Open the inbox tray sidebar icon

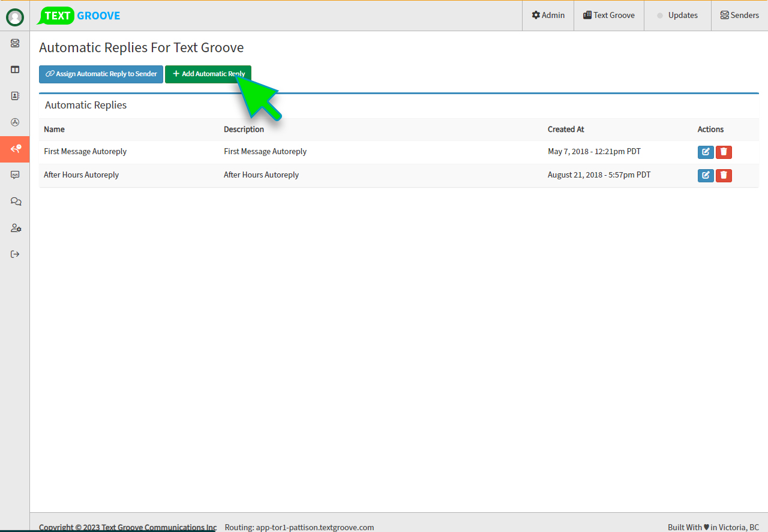pyautogui.click(x=15, y=43)
